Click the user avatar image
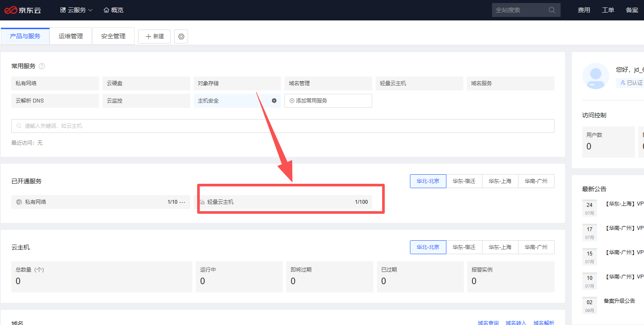This screenshot has height=325, width=644. [596, 76]
